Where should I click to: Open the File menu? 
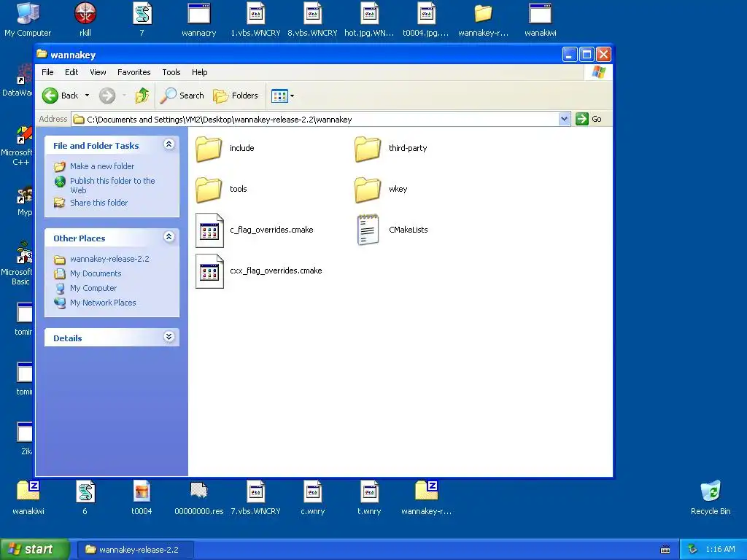[47, 72]
